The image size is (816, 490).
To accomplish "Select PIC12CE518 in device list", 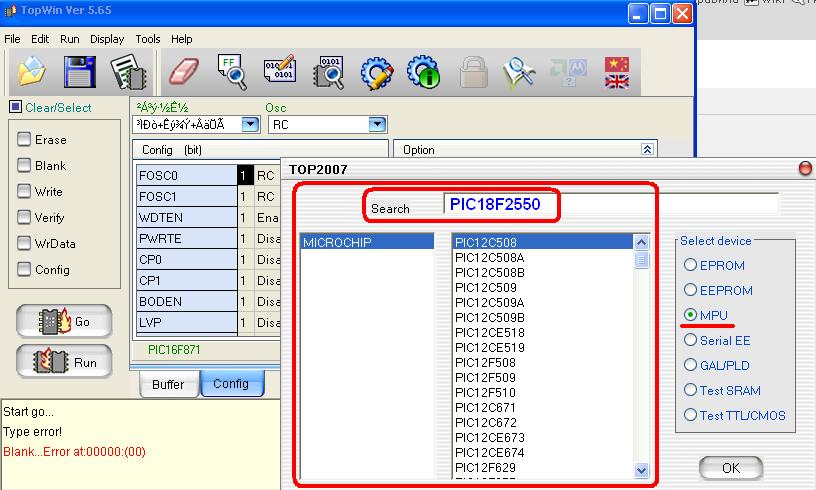I will (x=543, y=333).
